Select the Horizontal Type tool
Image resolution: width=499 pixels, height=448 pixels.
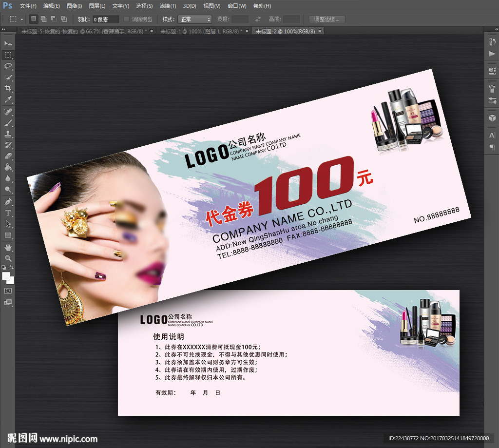pos(8,213)
